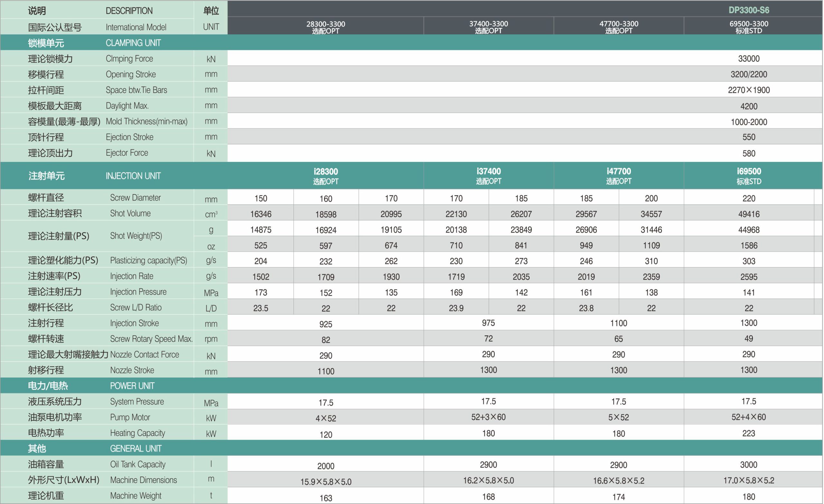Select L/D ratio value 23.9
Image resolution: width=824 pixels, height=504 pixels.
click(x=456, y=308)
